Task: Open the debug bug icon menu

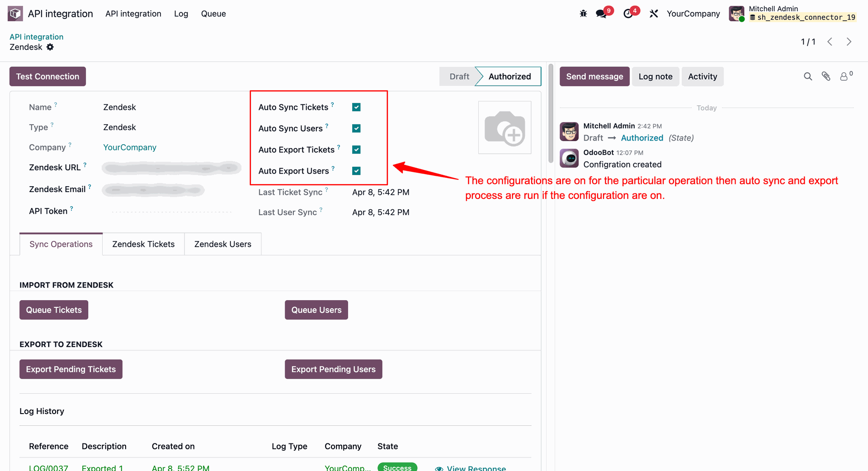Action: click(583, 14)
